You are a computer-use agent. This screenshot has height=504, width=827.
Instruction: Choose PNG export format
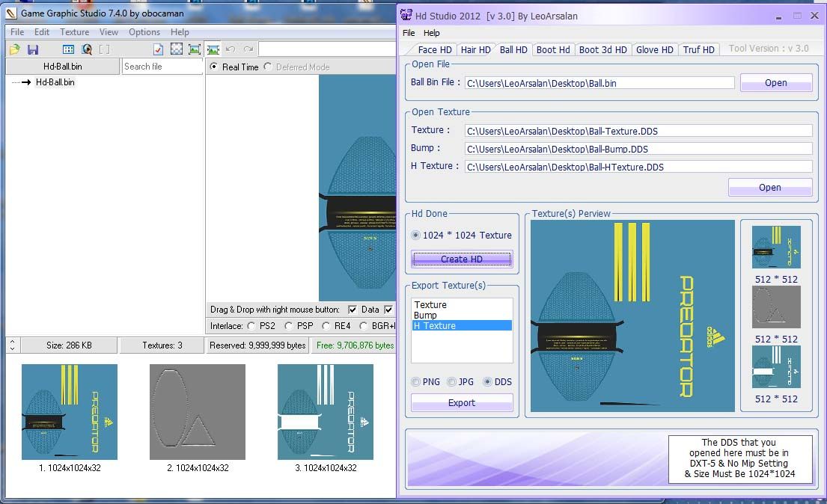click(416, 382)
